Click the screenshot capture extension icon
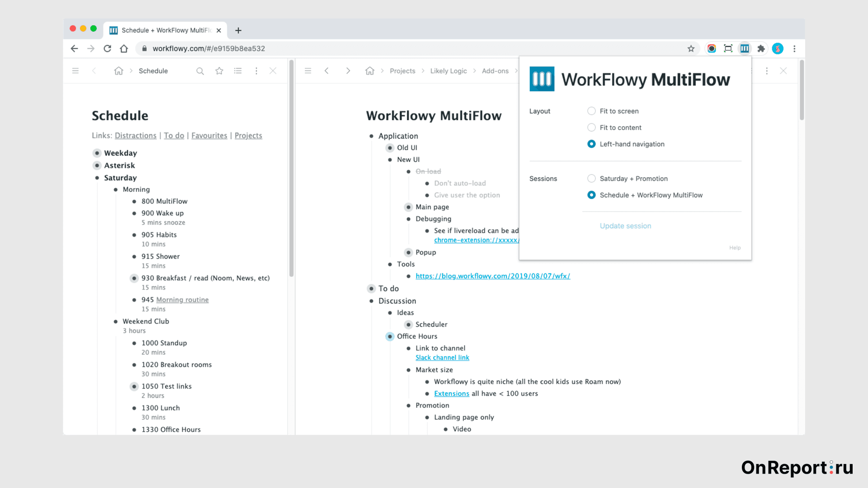 pos(728,49)
